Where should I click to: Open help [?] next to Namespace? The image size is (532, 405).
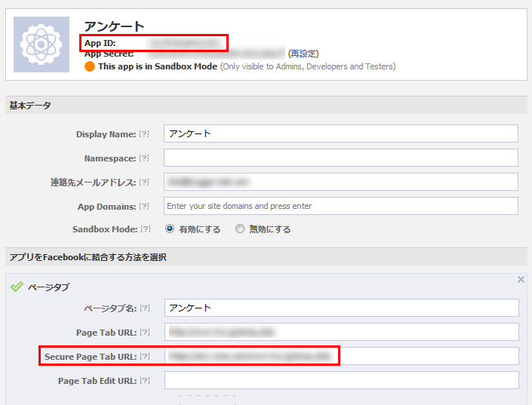coord(144,158)
